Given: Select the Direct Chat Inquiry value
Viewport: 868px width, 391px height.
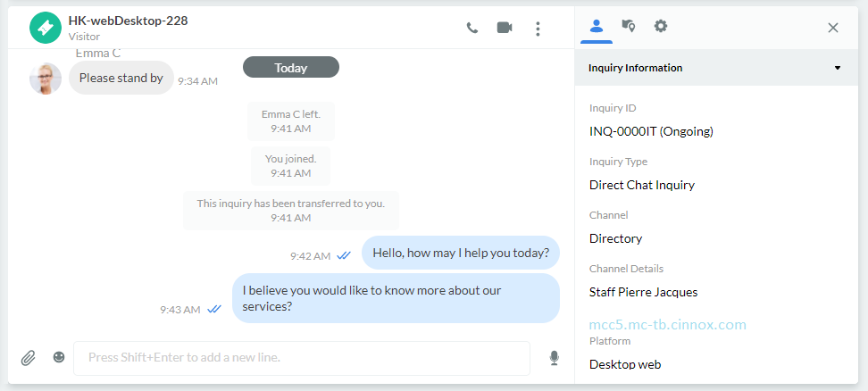Looking at the screenshot, I should pyautogui.click(x=642, y=185).
